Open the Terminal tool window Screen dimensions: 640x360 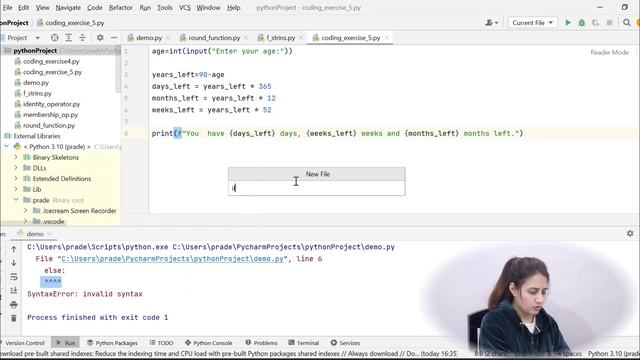[304, 343]
